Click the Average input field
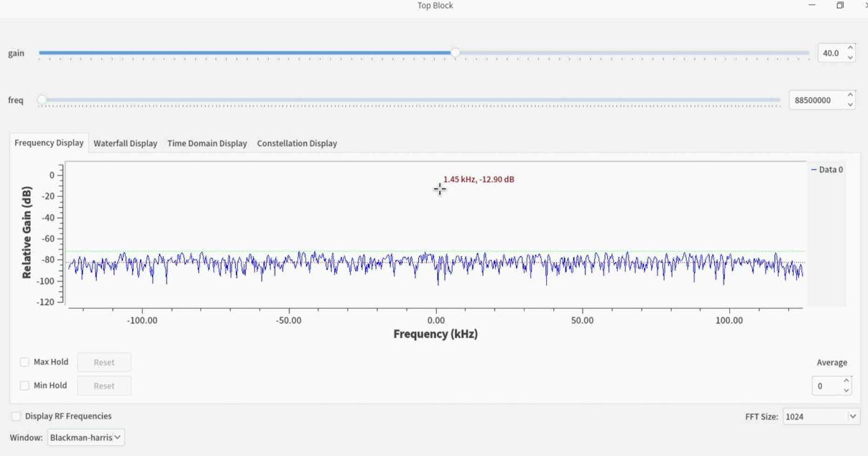This screenshot has width=868, height=456. [x=827, y=386]
